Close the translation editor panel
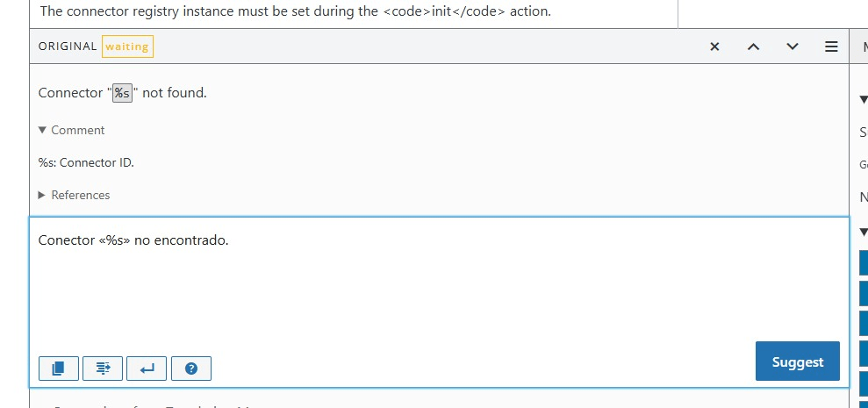The width and height of the screenshot is (868, 408). (714, 47)
